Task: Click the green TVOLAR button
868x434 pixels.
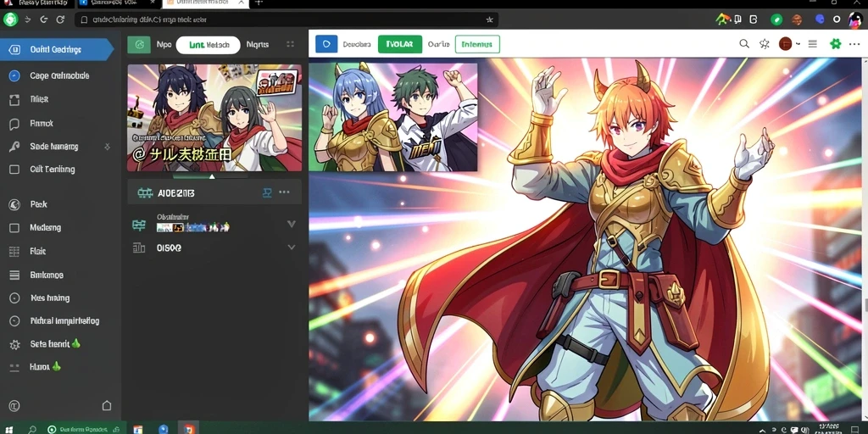Action: (400, 44)
